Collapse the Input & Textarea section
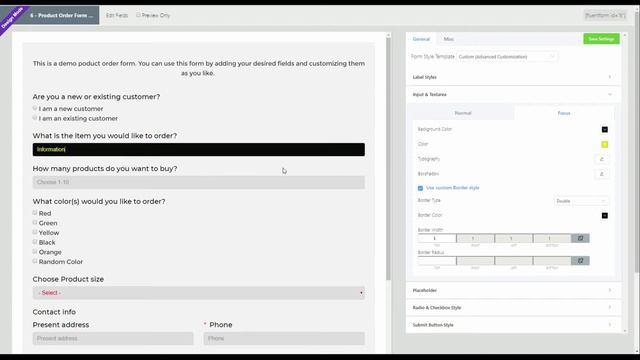 pos(513,95)
